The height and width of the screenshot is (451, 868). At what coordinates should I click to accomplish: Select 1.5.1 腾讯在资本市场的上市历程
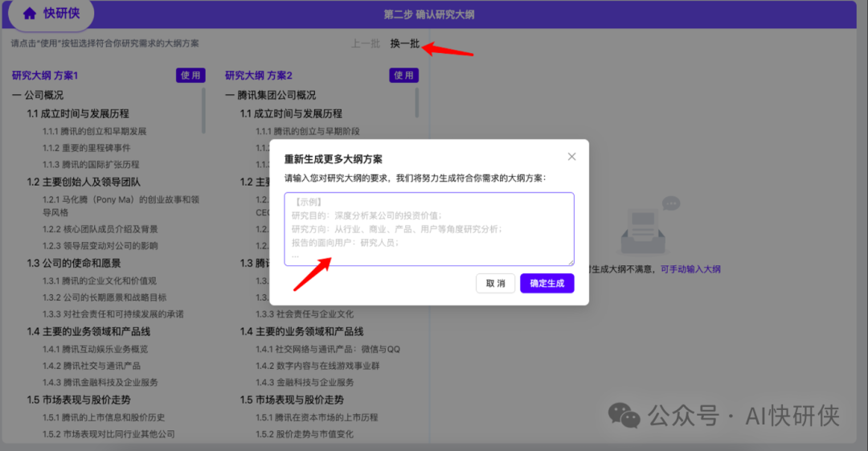tap(317, 417)
